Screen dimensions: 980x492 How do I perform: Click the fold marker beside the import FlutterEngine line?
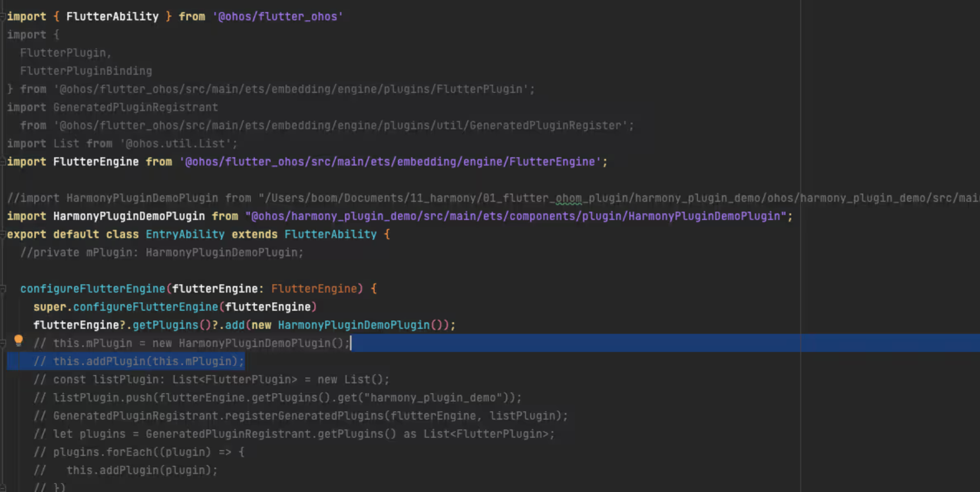click(2, 162)
